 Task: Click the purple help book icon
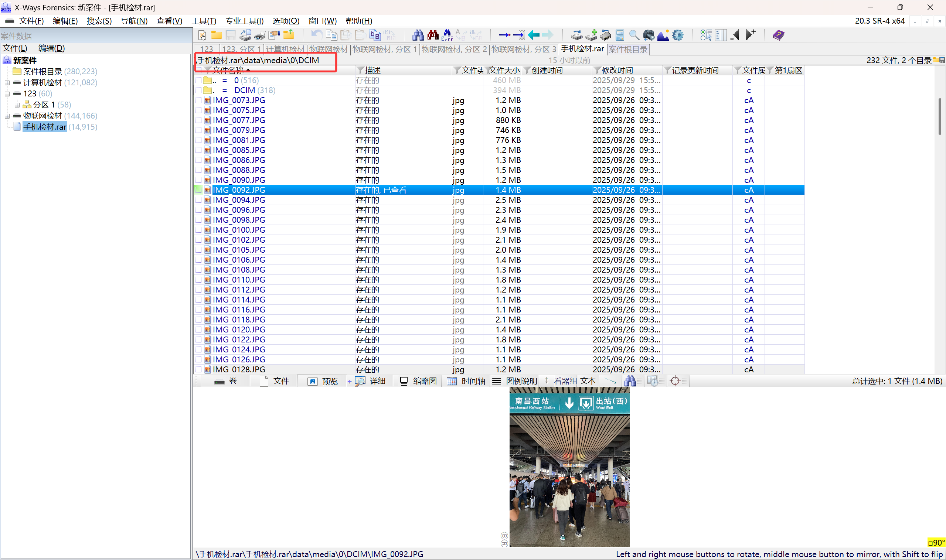tap(778, 35)
